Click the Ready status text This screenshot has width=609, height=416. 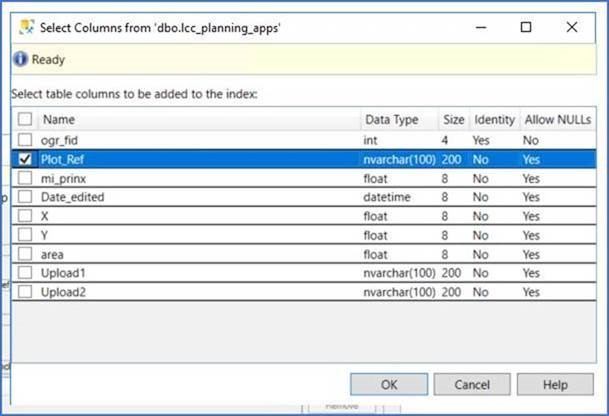pyautogui.click(x=48, y=59)
